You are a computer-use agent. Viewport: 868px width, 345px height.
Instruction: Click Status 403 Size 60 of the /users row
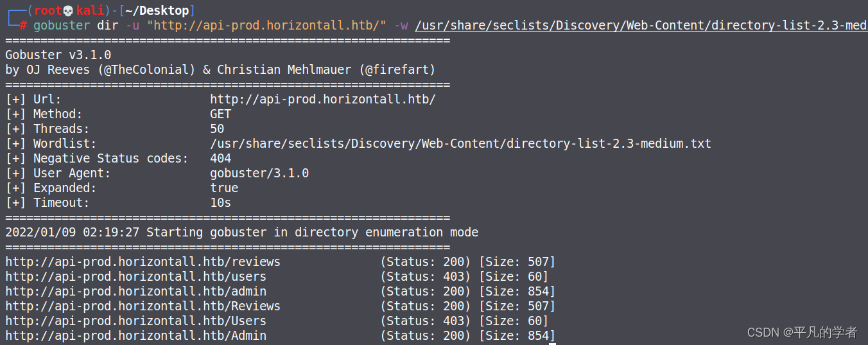click(x=464, y=277)
